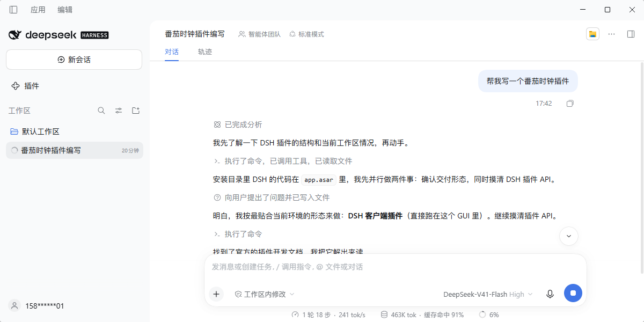Click the 6% context usage indicator
This screenshot has width=644, height=322.
[489, 314]
